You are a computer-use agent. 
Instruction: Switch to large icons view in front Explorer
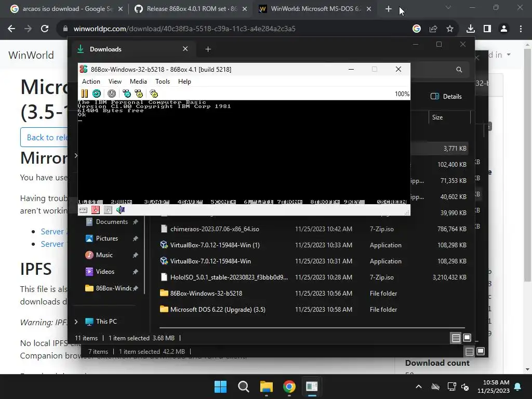[467, 338]
